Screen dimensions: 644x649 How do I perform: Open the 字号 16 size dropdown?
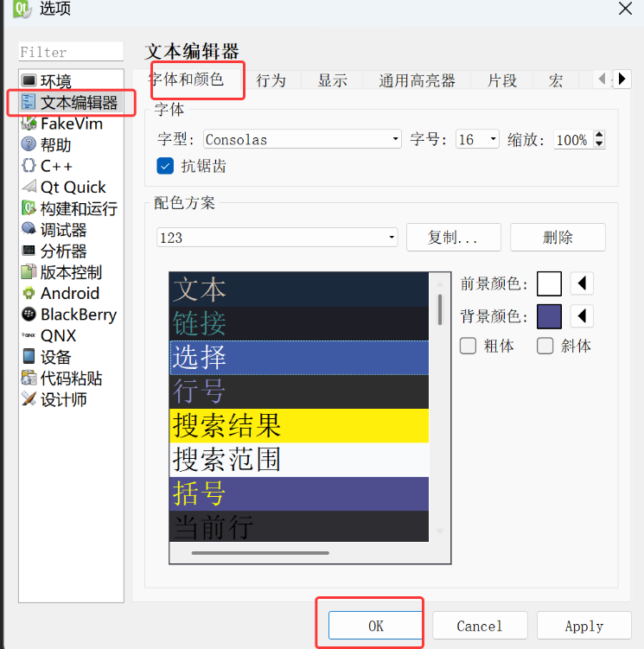pyautogui.click(x=477, y=139)
